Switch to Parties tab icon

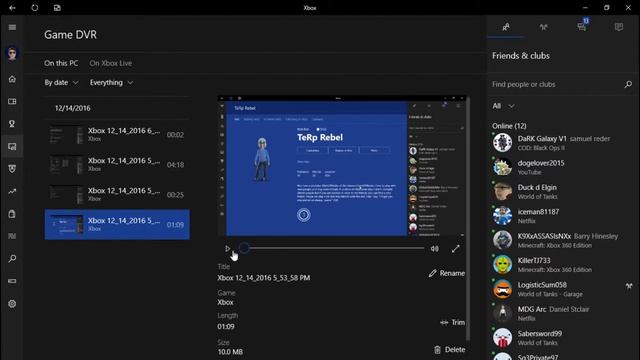[543, 27]
